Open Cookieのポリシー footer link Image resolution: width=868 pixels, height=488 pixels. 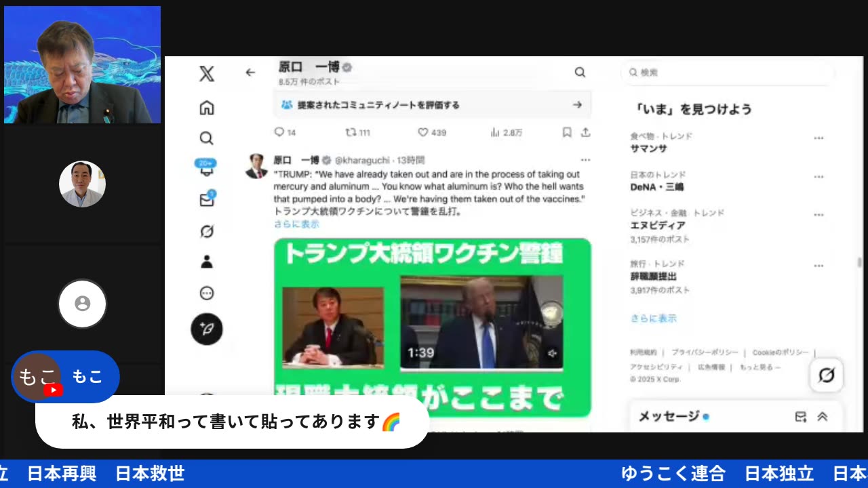tap(781, 352)
